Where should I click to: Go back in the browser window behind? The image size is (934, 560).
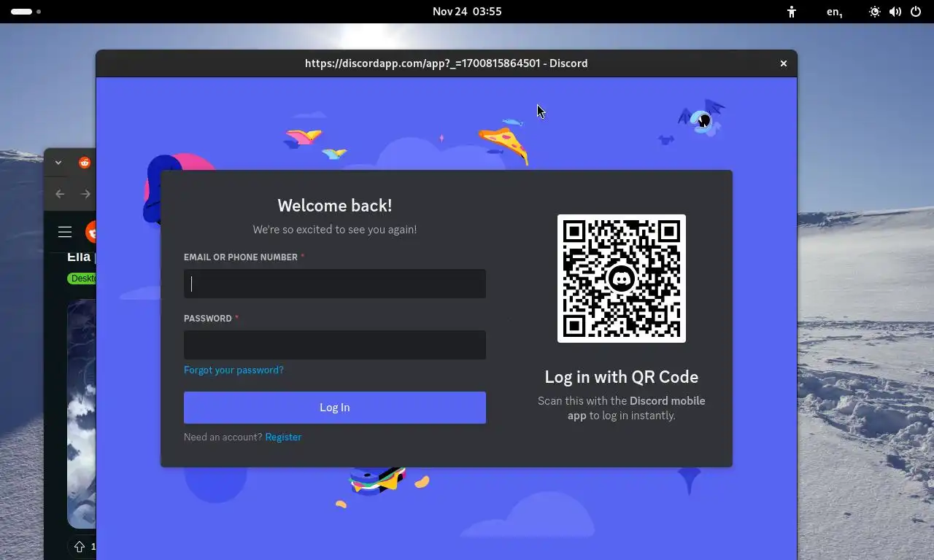pos(60,194)
